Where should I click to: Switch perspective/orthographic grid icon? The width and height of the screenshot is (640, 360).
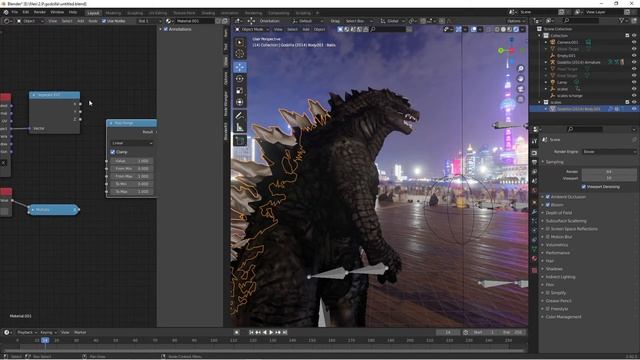point(520,99)
